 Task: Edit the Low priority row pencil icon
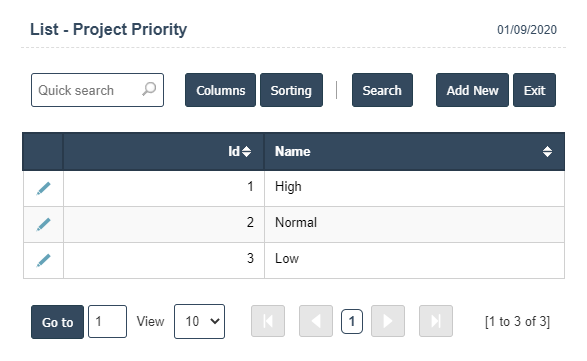tap(43, 260)
